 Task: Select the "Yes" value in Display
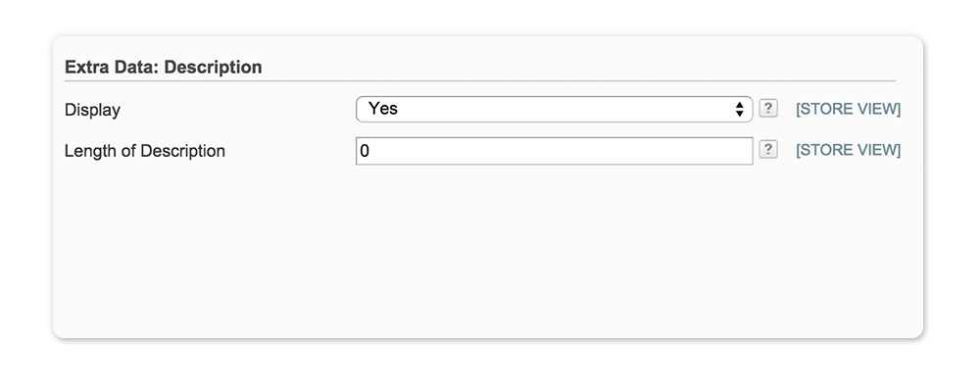coord(383,109)
